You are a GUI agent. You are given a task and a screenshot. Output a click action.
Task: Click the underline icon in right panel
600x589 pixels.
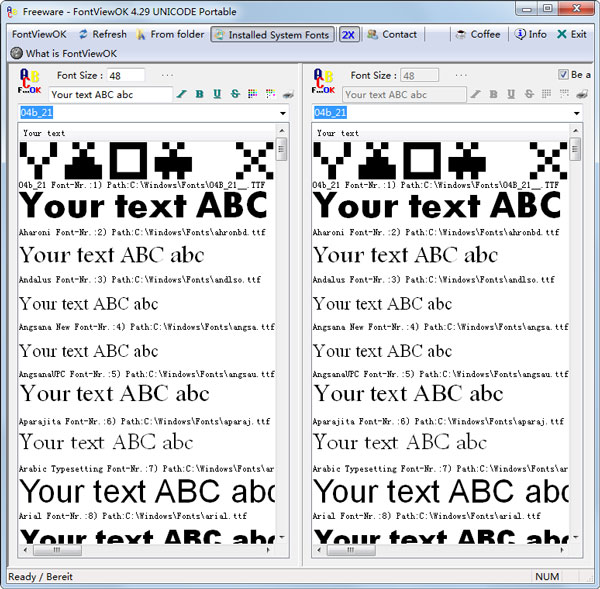coord(511,94)
